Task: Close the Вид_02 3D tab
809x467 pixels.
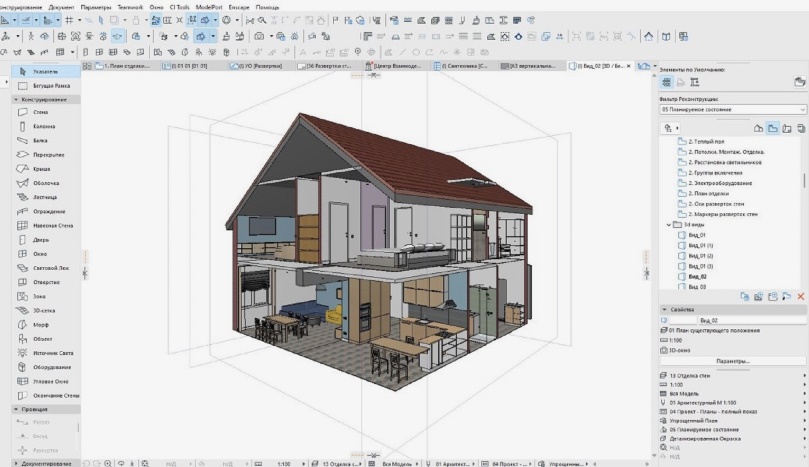Action: pos(628,66)
